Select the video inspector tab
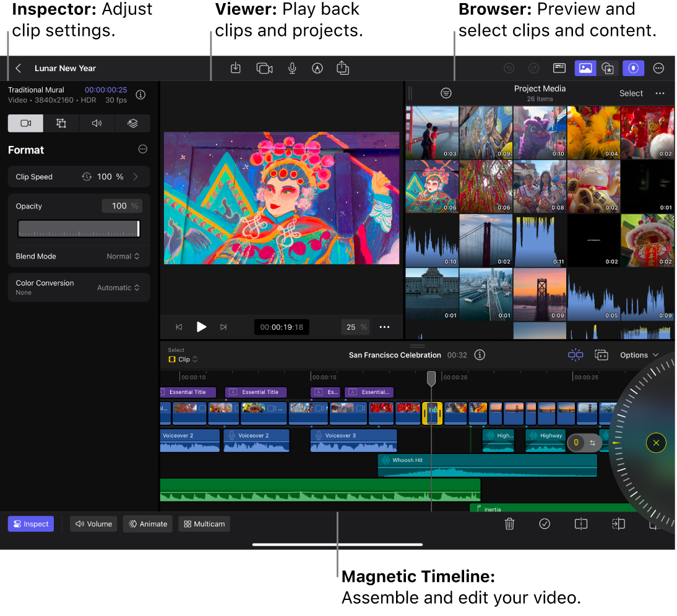Viewport: 677px width, 616px height. pyautogui.click(x=26, y=123)
